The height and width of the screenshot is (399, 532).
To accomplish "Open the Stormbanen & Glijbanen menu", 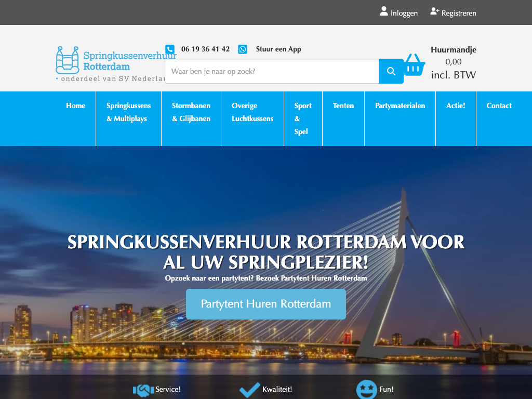I will (191, 112).
